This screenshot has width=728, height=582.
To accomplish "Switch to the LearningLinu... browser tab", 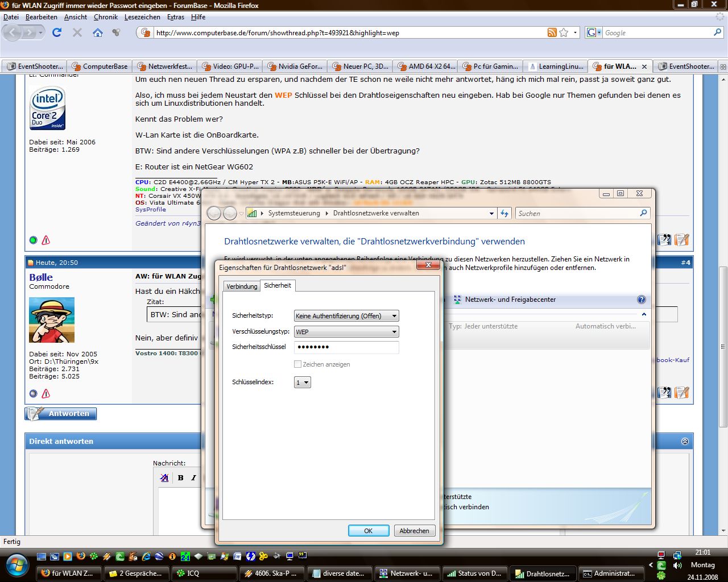I will click(556, 66).
